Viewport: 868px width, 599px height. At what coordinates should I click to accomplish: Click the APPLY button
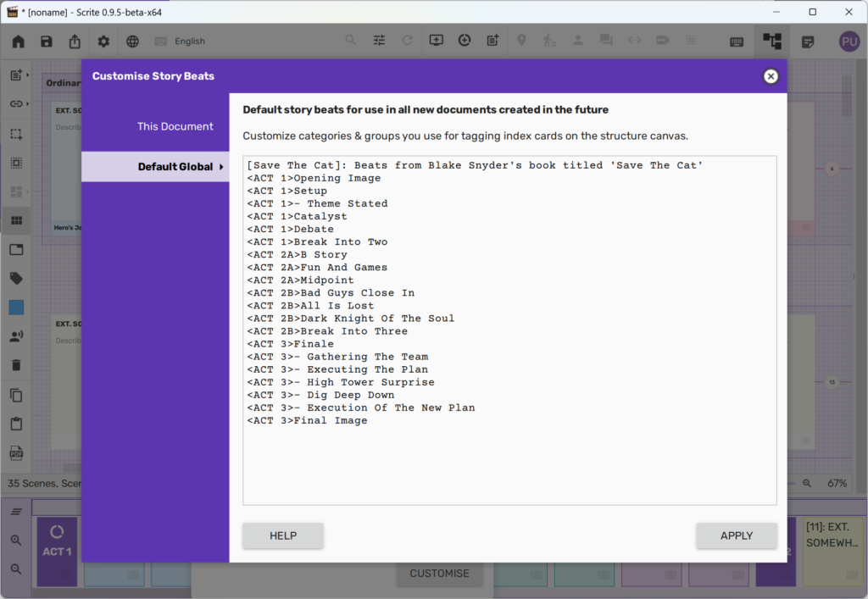[737, 535]
